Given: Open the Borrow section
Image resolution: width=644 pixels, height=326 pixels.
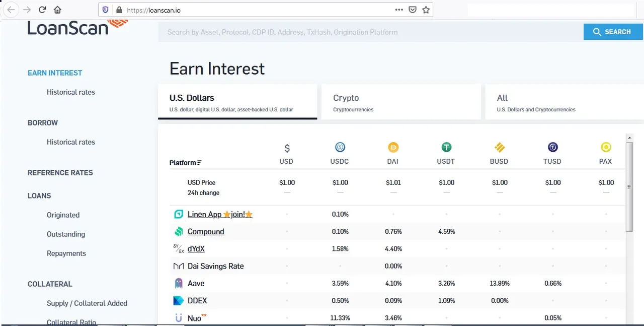Looking at the screenshot, I should pos(43,123).
